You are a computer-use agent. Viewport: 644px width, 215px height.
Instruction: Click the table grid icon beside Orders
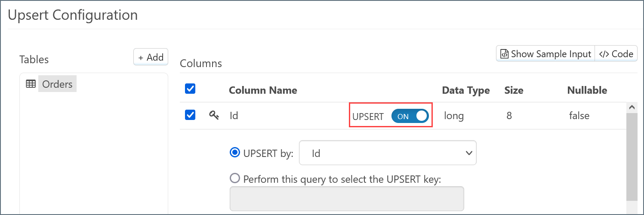31,84
